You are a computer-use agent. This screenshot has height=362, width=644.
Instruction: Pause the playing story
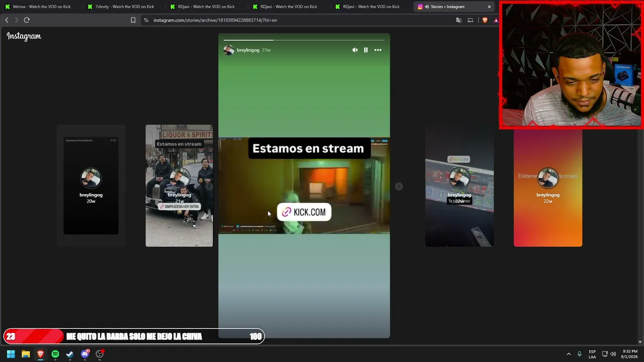point(366,50)
